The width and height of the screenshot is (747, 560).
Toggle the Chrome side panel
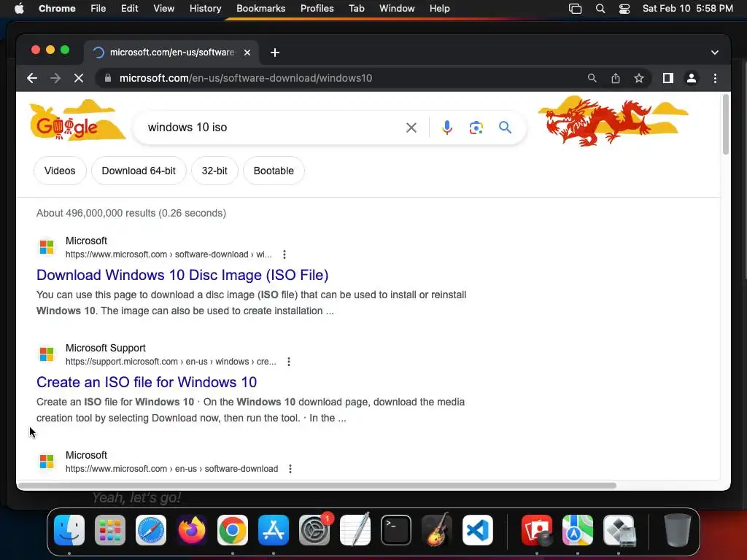coord(668,78)
